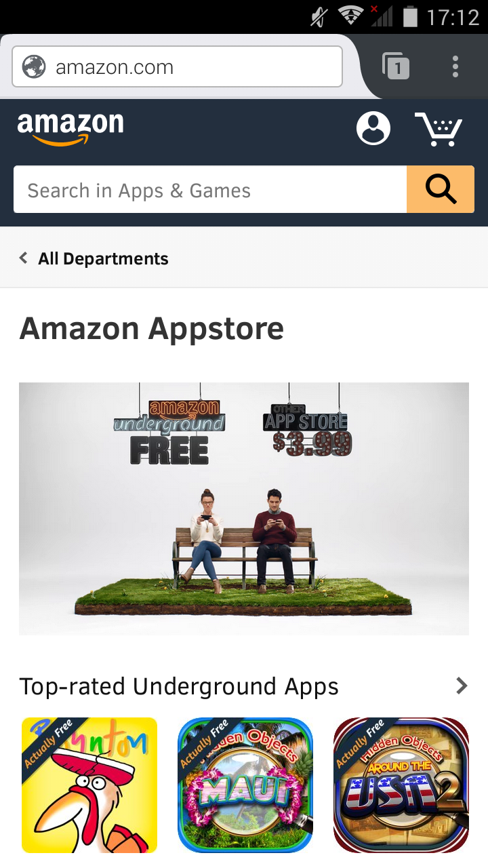The height and width of the screenshot is (868, 488).
Task: Go back using All Departments chevron
Action: tap(24, 258)
